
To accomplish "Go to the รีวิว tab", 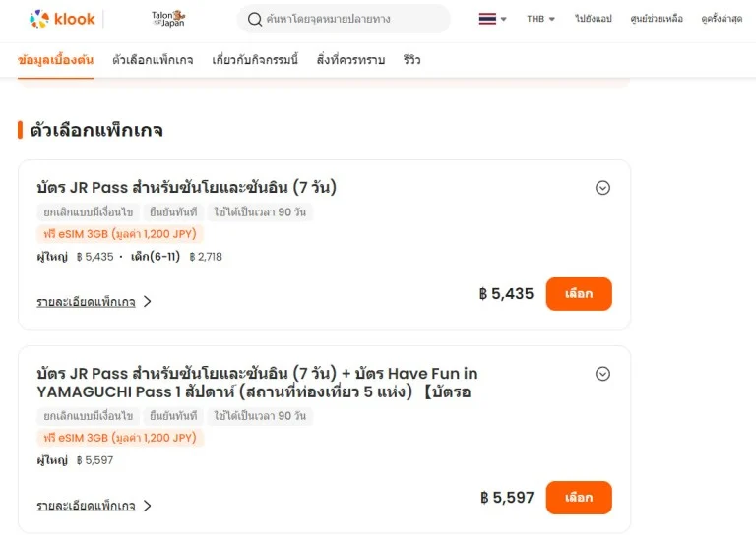I will (x=411, y=60).
